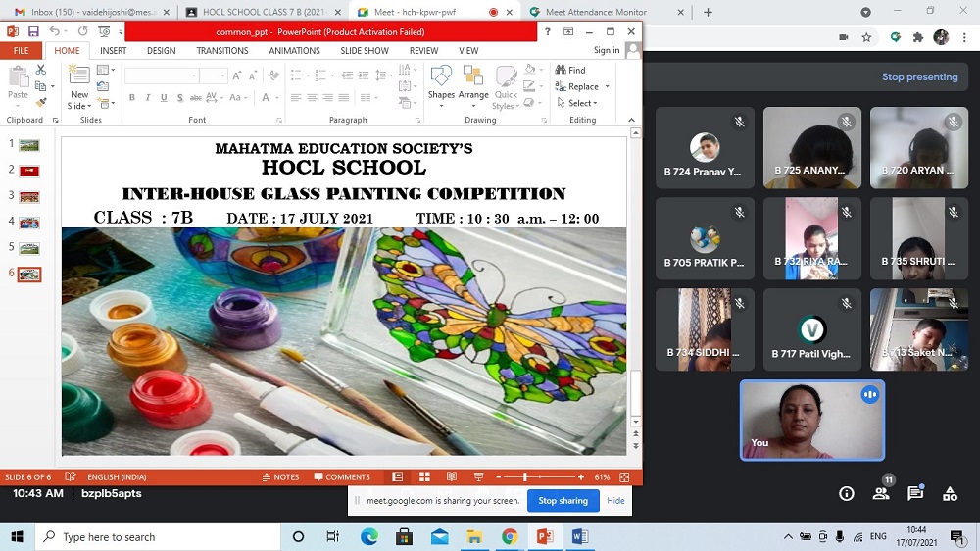The height and width of the screenshot is (551, 980).
Task: Toggle the Comments pane
Action: pyautogui.click(x=342, y=477)
